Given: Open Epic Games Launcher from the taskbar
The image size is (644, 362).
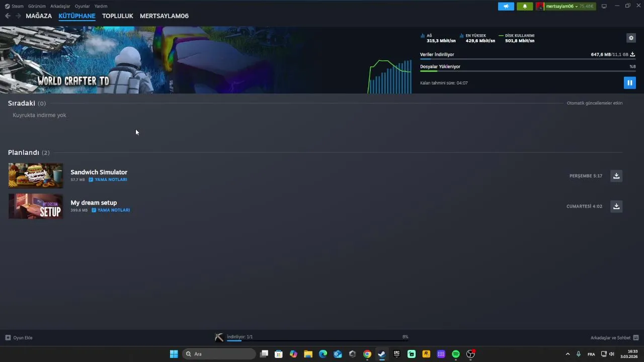Looking at the screenshot, I should (396, 354).
